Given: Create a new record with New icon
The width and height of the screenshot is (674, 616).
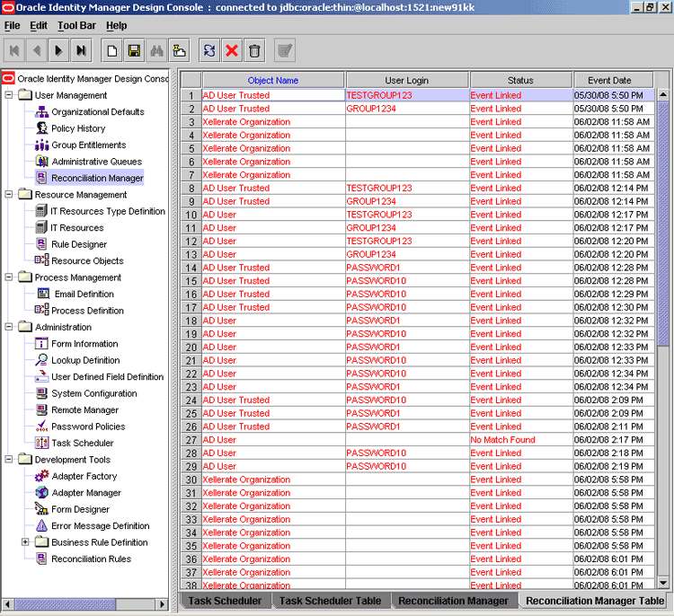Looking at the screenshot, I should [111, 50].
